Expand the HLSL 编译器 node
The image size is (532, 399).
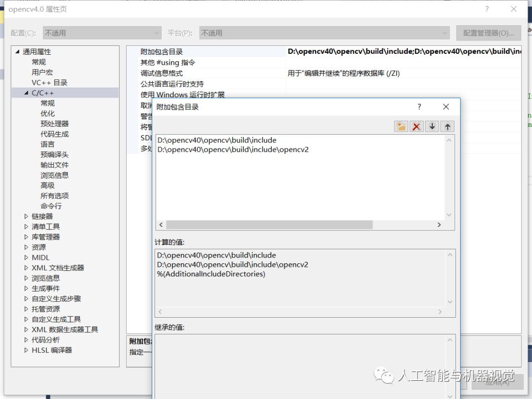tap(27, 350)
